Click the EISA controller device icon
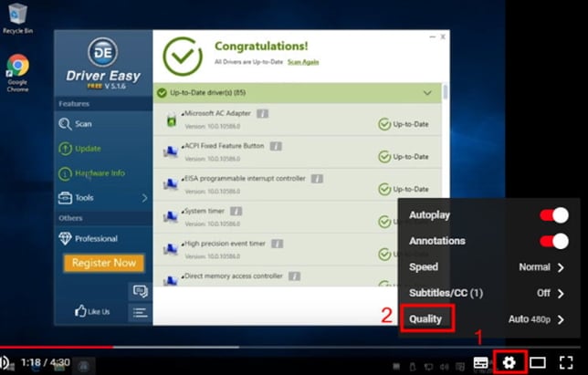 tap(171, 184)
